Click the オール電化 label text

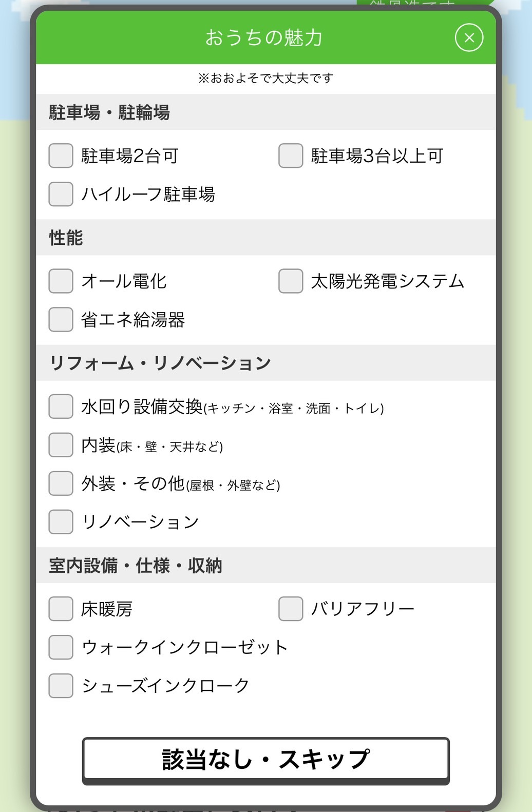pos(124,281)
